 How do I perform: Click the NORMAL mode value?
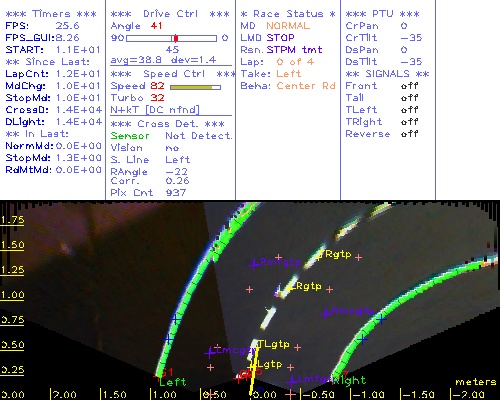coord(288,26)
